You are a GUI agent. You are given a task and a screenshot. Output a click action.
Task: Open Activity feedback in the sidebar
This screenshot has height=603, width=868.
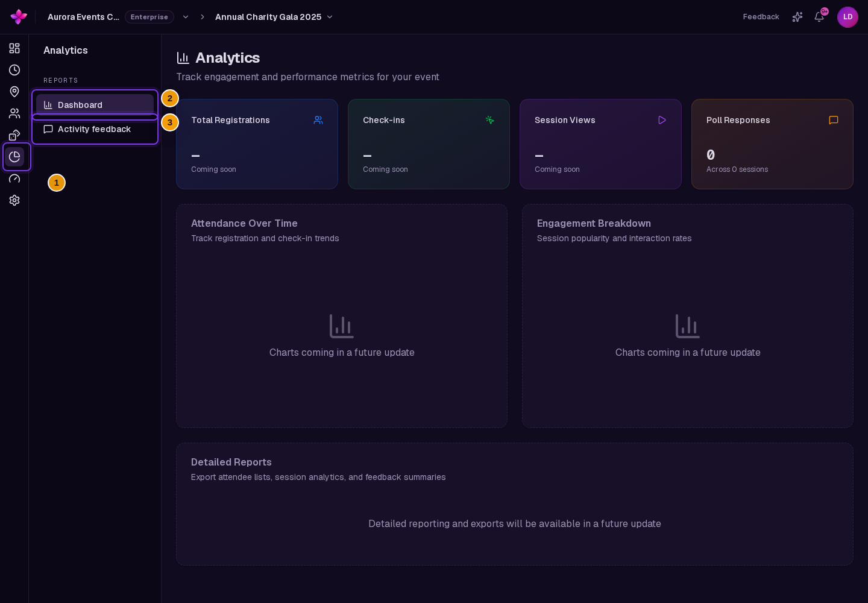(x=95, y=129)
